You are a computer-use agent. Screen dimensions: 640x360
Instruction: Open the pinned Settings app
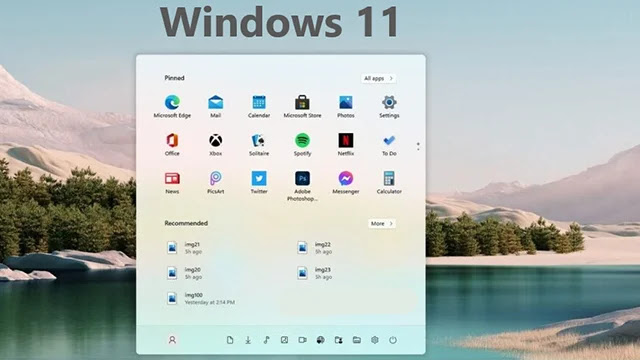click(x=389, y=106)
